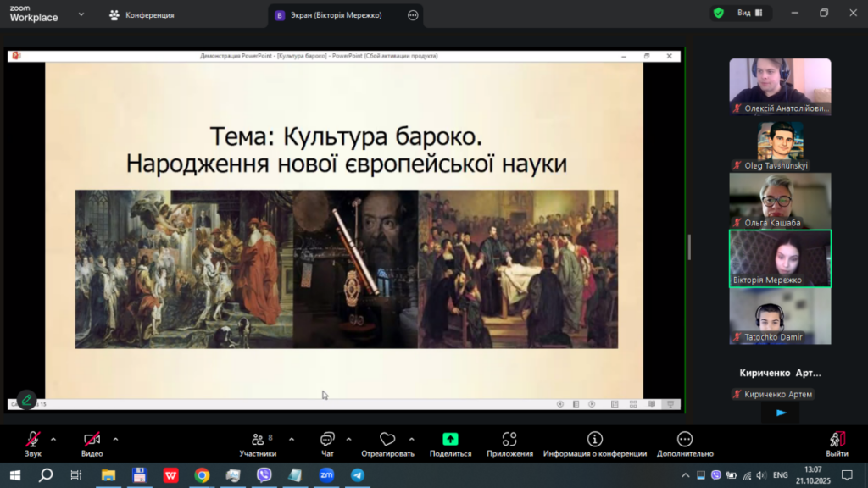Click Выйти to leave the meeting
Image resolution: width=868 pixels, height=488 pixels.
pos(837,443)
